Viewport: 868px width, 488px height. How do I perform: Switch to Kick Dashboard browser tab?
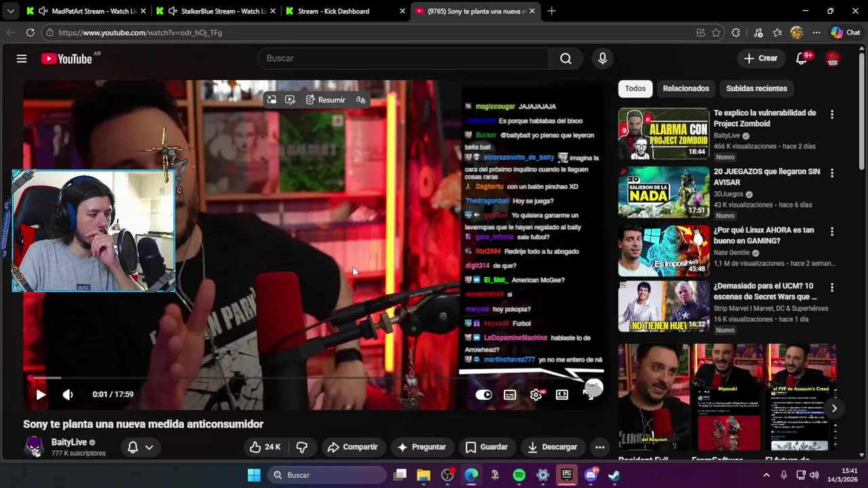[344, 11]
